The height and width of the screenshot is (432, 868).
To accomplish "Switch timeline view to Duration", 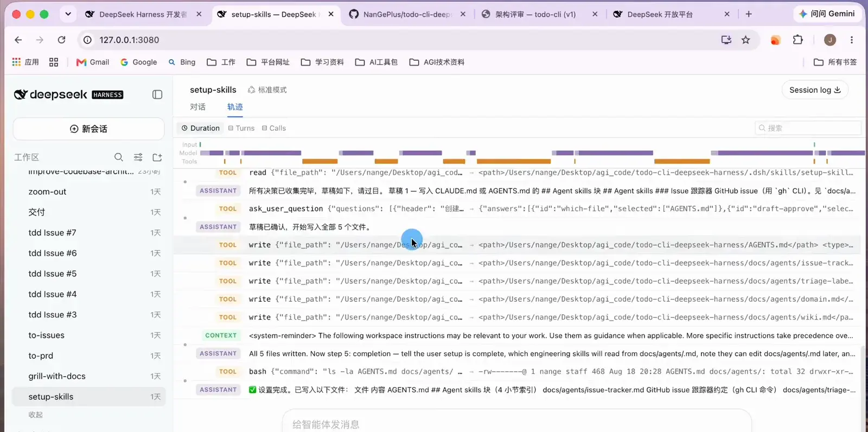I will coord(200,128).
